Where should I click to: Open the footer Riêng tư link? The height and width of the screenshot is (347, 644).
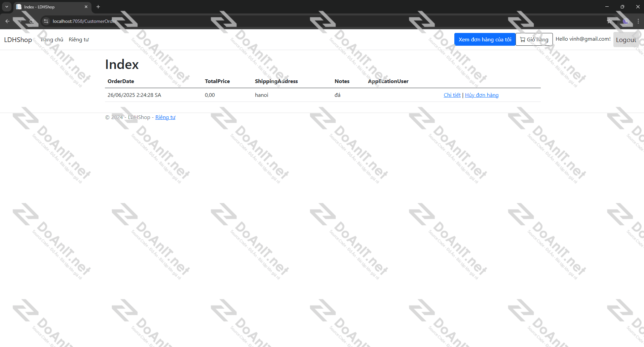tap(165, 117)
